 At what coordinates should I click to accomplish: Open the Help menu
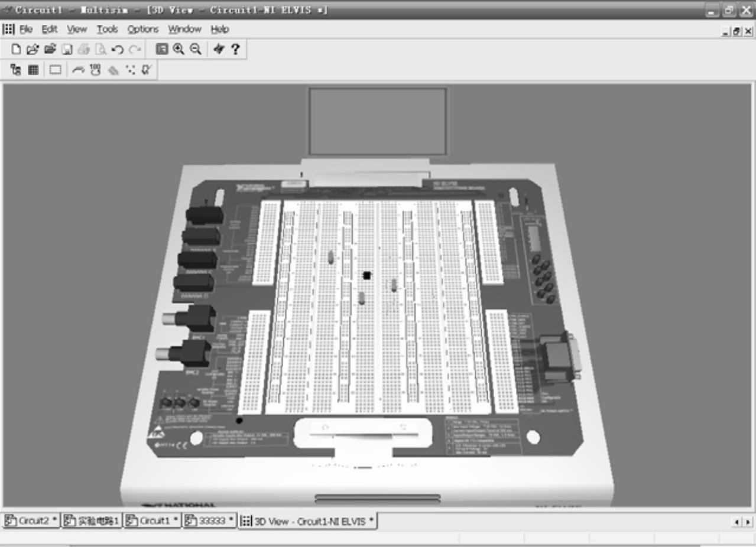click(220, 29)
